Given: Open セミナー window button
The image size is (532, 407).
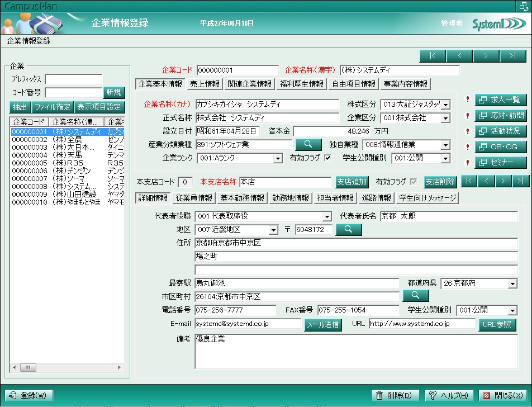Looking at the screenshot, I should [x=500, y=162].
